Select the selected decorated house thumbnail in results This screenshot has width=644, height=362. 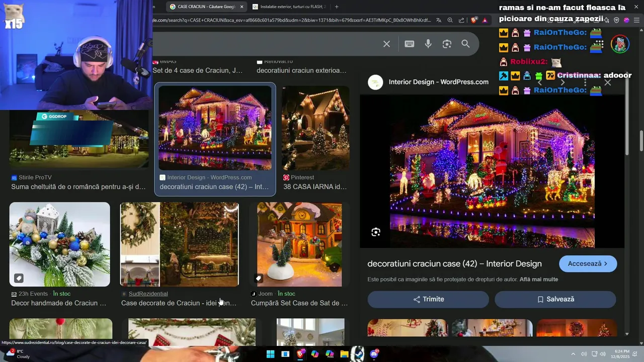(x=215, y=128)
